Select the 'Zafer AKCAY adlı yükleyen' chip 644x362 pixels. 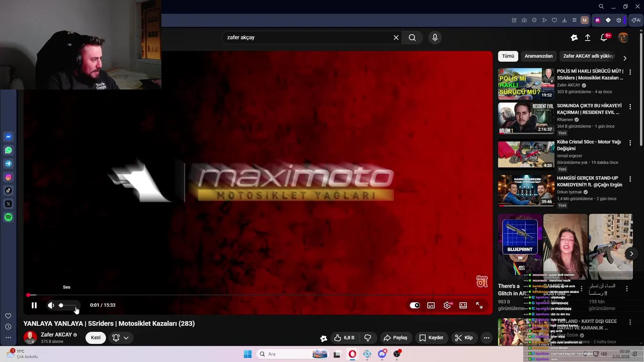pyautogui.click(x=588, y=56)
